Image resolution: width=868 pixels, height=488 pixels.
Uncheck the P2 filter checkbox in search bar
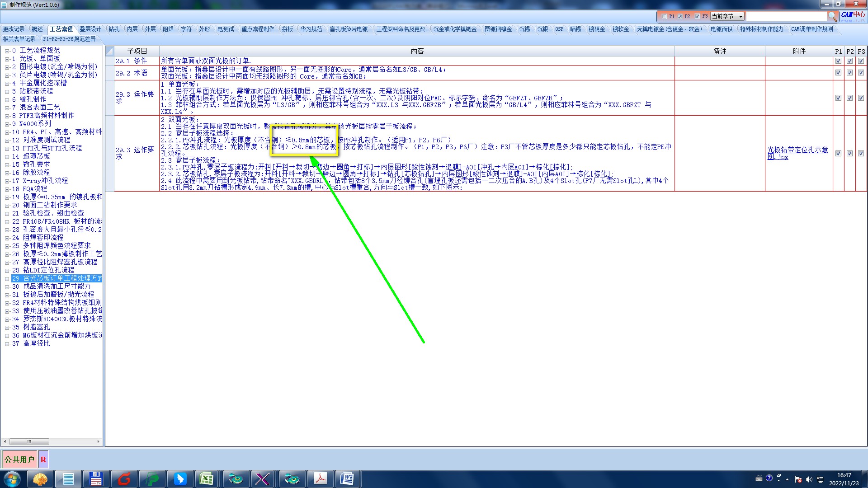[x=679, y=16]
